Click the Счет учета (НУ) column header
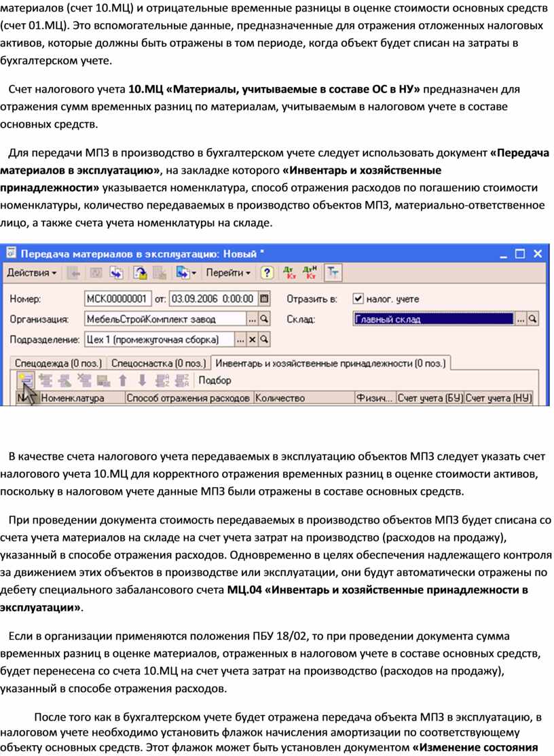The height and width of the screenshot is (756, 554). (498, 398)
